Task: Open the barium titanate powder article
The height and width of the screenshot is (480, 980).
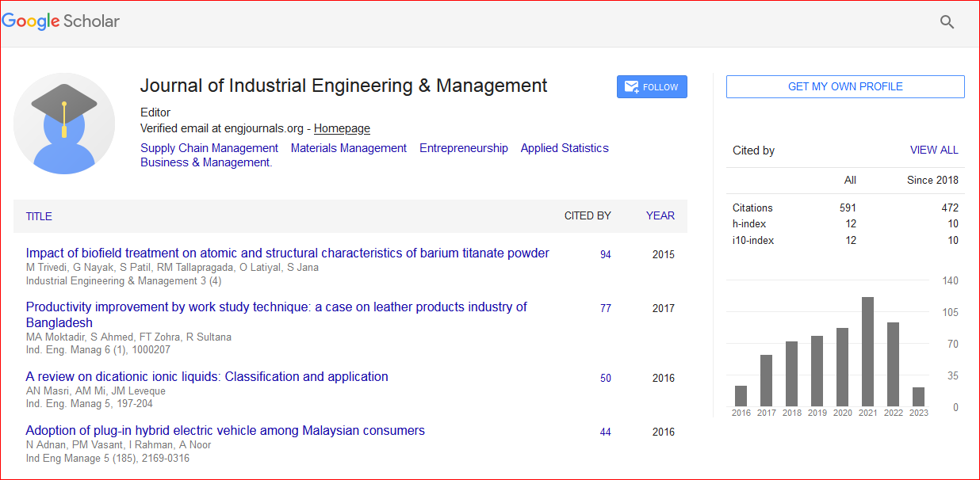Action: (x=287, y=253)
